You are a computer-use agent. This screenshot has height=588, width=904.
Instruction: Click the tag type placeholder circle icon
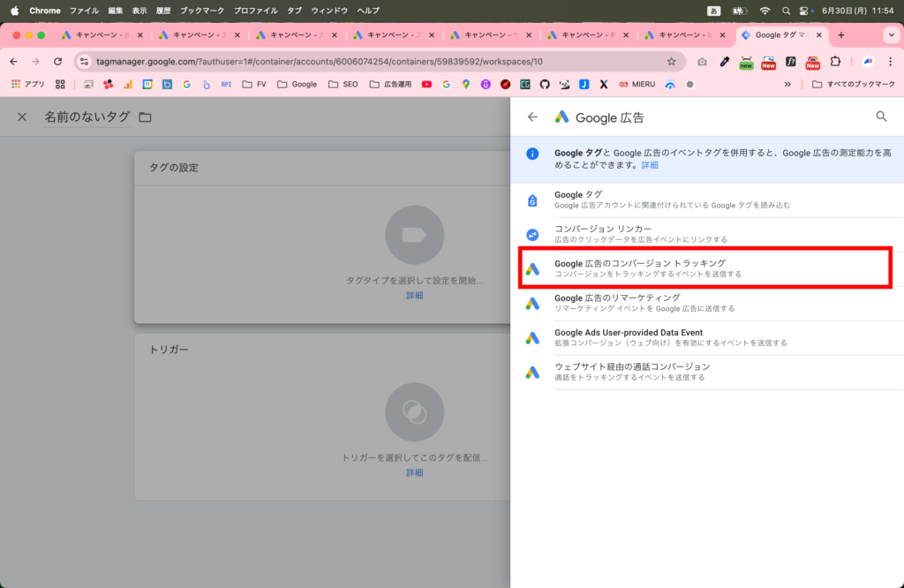pos(415,235)
